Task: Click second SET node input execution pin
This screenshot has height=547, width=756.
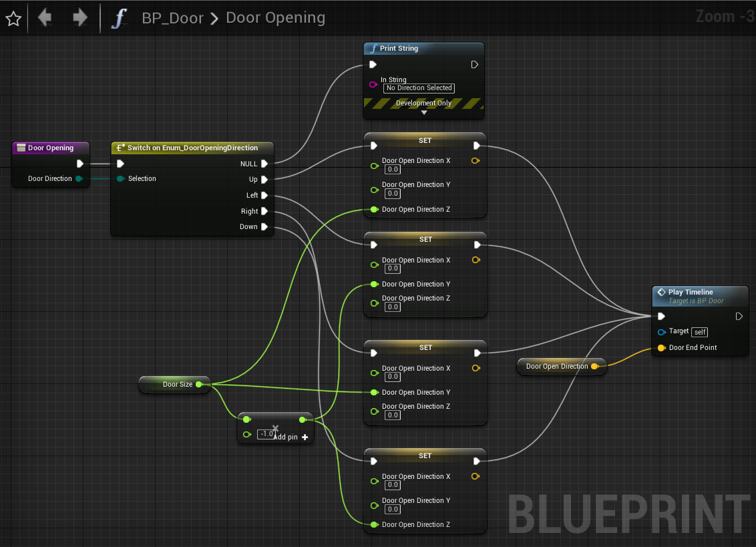Action: coord(374,245)
